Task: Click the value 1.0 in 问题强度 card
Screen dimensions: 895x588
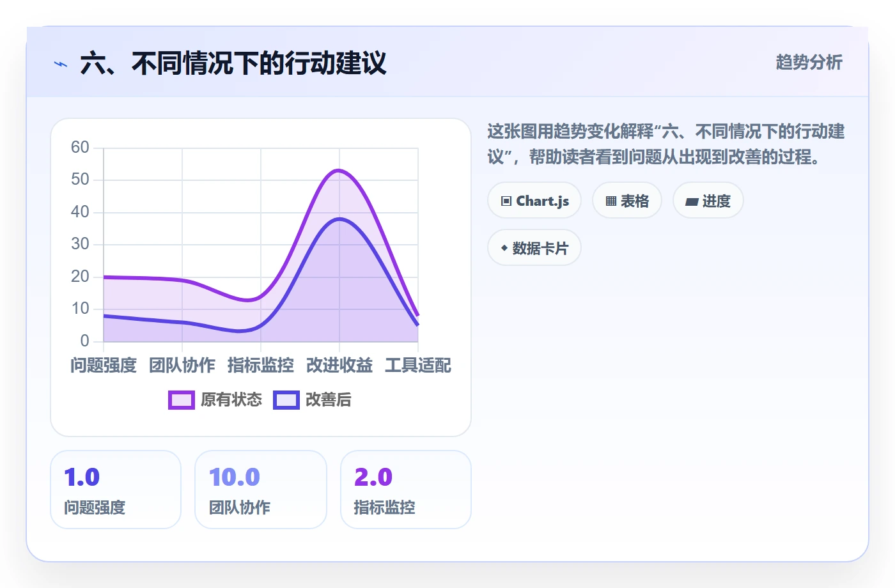Action: [x=82, y=477]
